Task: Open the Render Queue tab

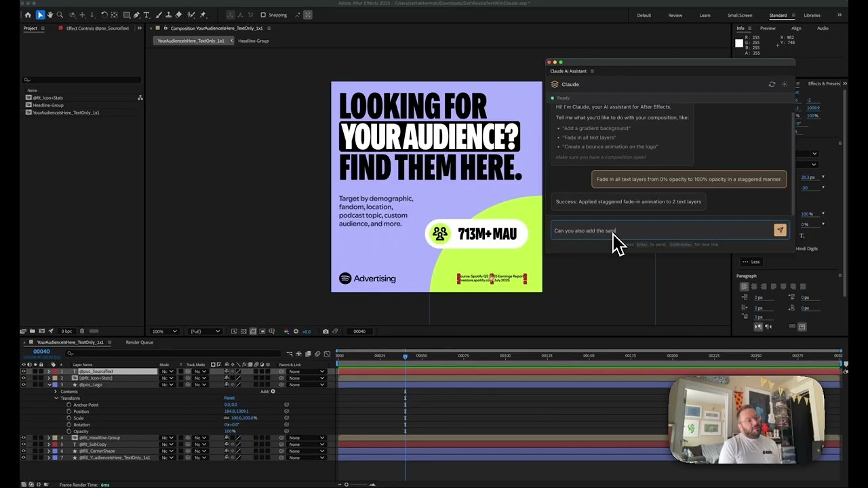Action: click(x=140, y=342)
